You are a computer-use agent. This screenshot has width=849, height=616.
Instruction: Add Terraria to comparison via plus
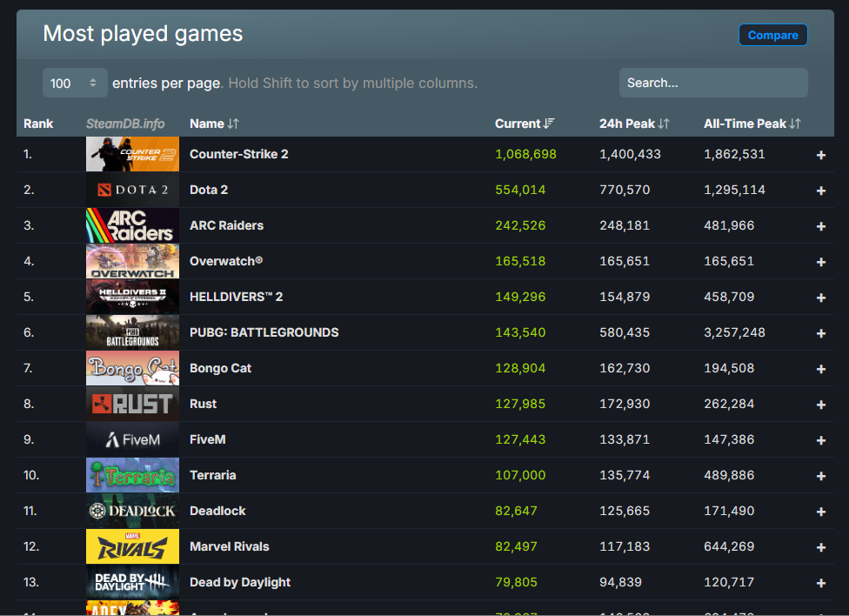click(x=821, y=476)
